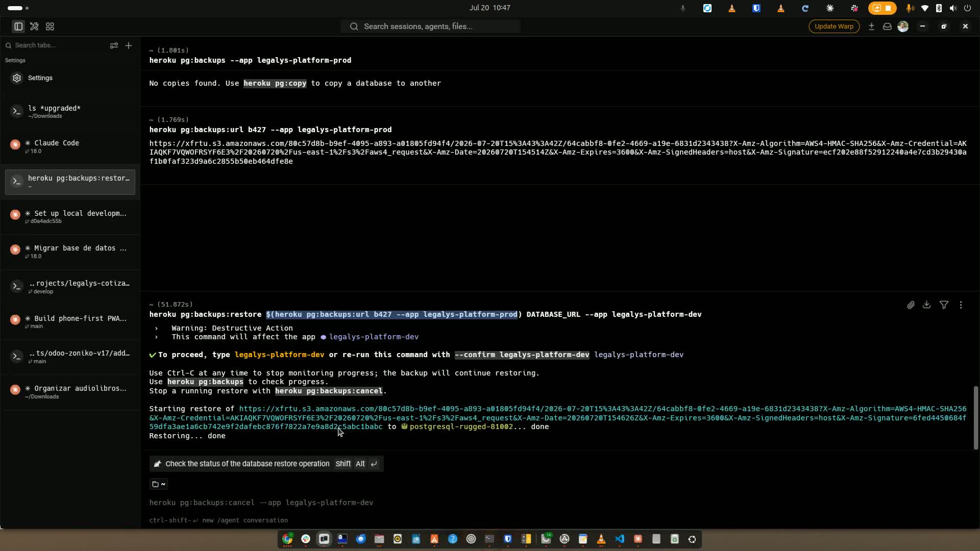Focus the Search sessions, agents, files field
Screen dimensions: 980x551
(x=431, y=27)
